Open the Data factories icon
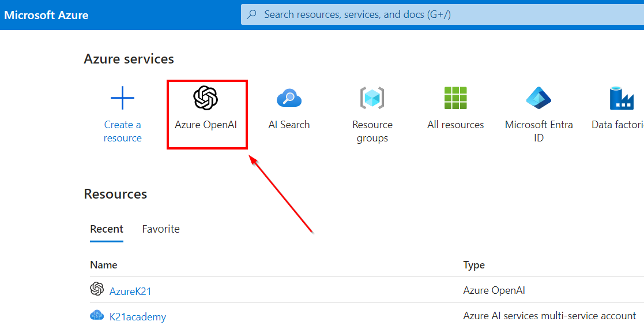Viewport: 644px width, 325px height. click(x=622, y=99)
